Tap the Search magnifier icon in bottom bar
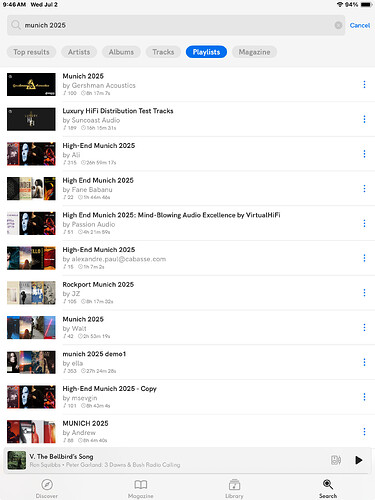Image resolution: width=375 pixels, height=500 pixels. 328,484
